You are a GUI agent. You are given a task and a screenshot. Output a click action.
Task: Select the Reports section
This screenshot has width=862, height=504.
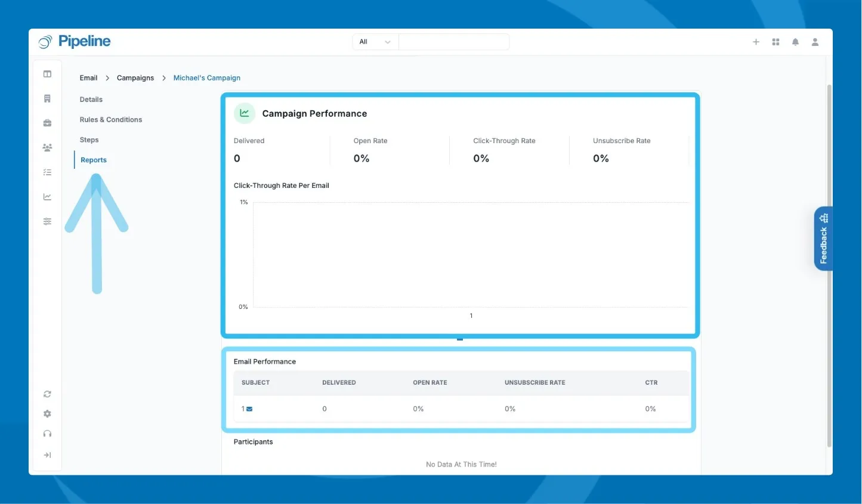(x=94, y=160)
